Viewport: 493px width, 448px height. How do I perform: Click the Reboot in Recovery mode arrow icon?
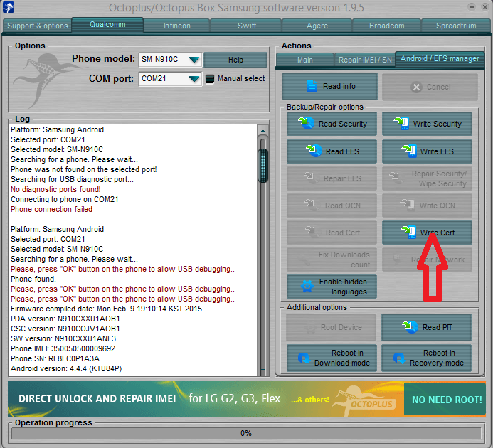tap(399, 358)
